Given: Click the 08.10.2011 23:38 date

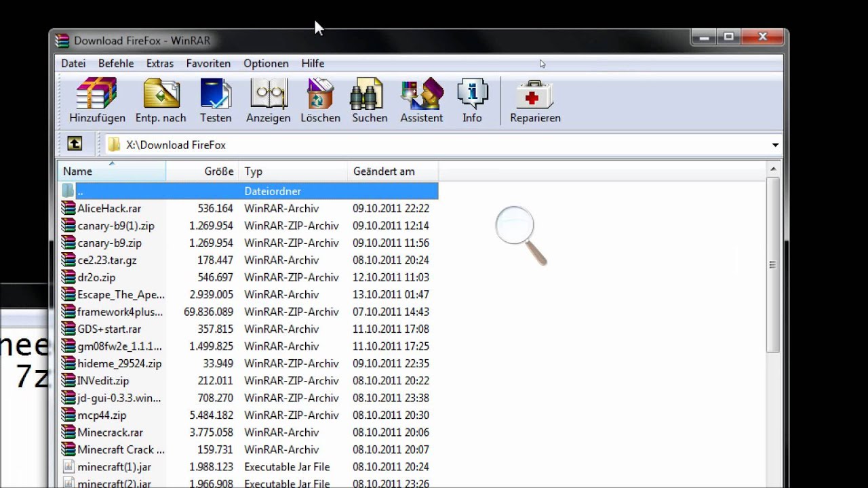Looking at the screenshot, I should (x=391, y=398).
